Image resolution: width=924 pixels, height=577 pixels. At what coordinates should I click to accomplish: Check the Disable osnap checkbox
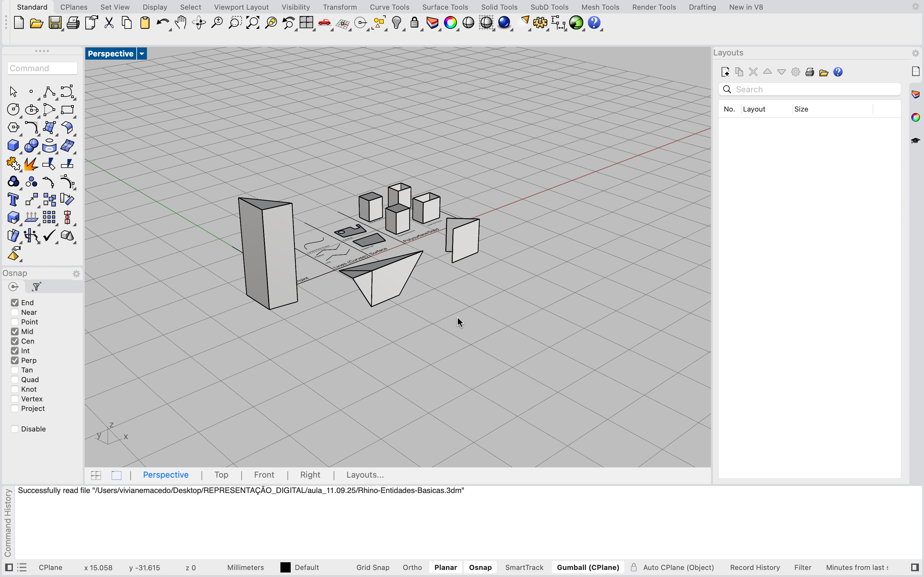click(15, 429)
